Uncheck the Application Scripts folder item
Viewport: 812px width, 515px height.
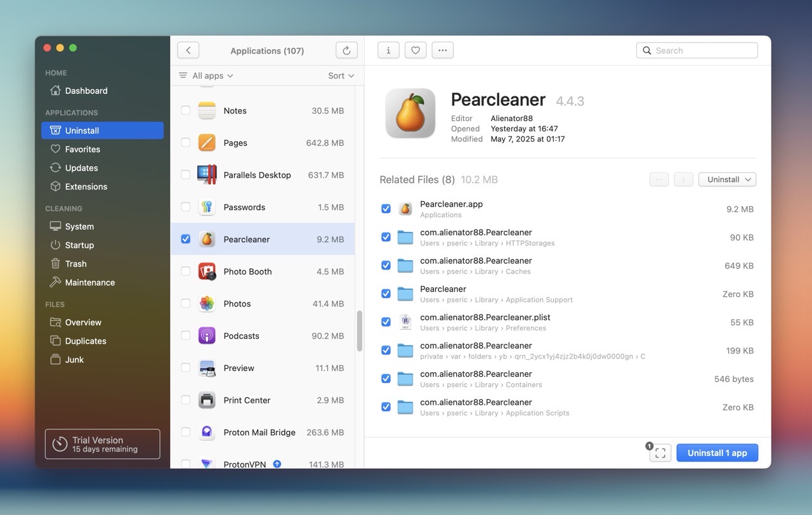pos(386,407)
